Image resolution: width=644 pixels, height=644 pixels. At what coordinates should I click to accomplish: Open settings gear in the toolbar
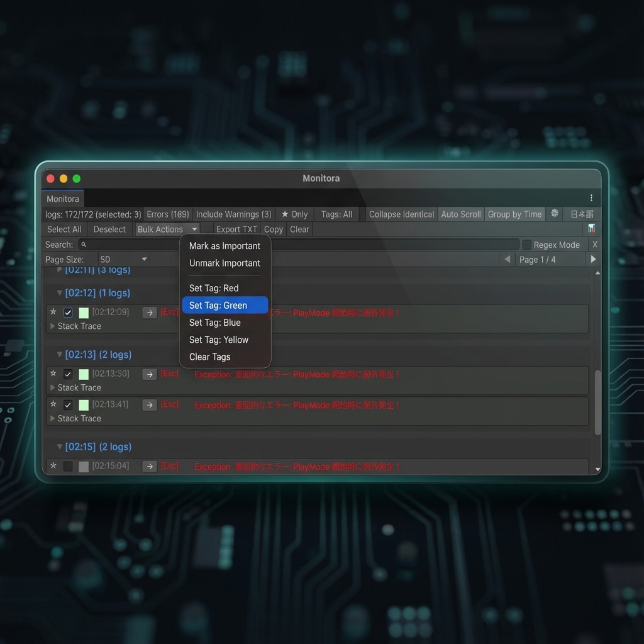(555, 214)
